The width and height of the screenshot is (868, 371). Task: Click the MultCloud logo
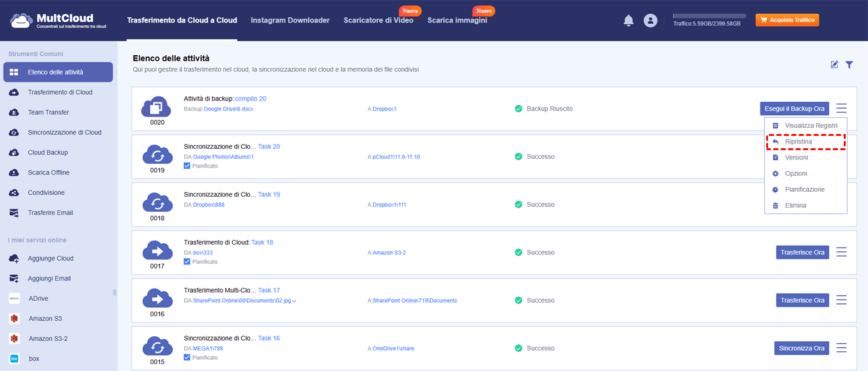click(x=58, y=20)
